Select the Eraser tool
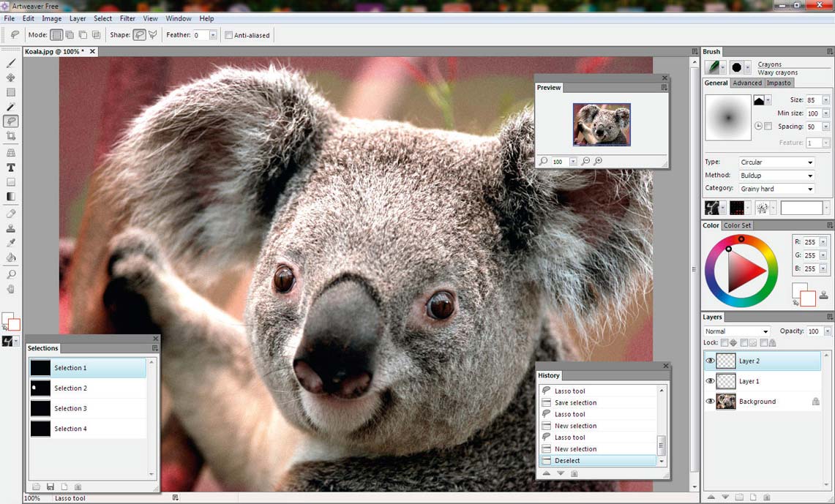Viewport: 835px width, 504px height. click(11, 214)
